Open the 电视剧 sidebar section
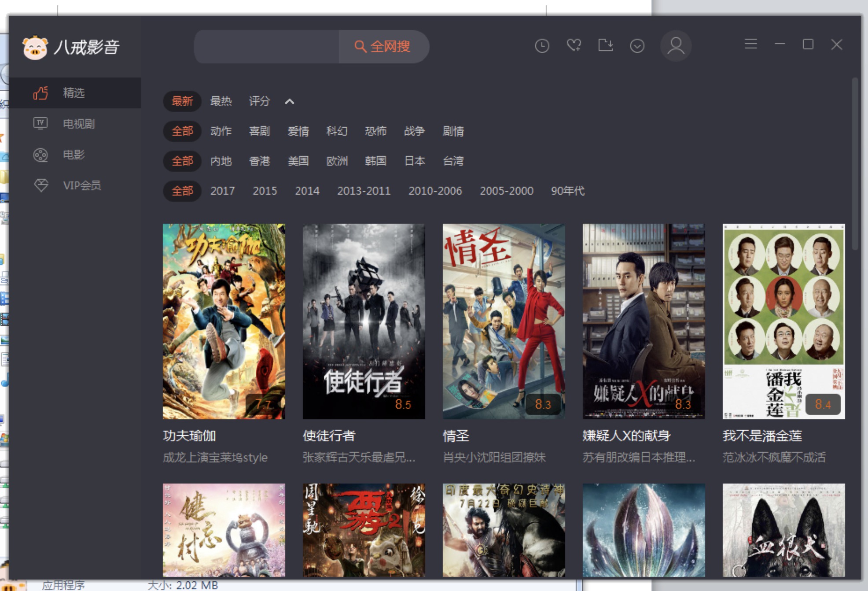 coord(75,124)
